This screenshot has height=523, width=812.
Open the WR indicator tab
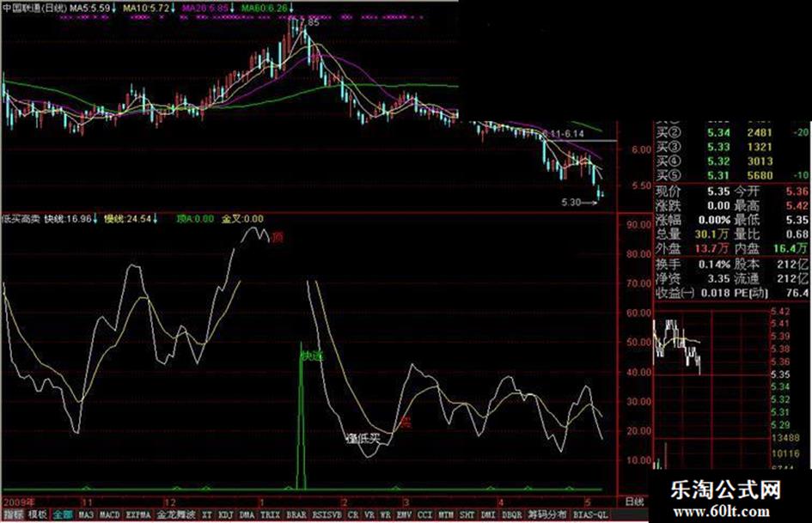386,515
